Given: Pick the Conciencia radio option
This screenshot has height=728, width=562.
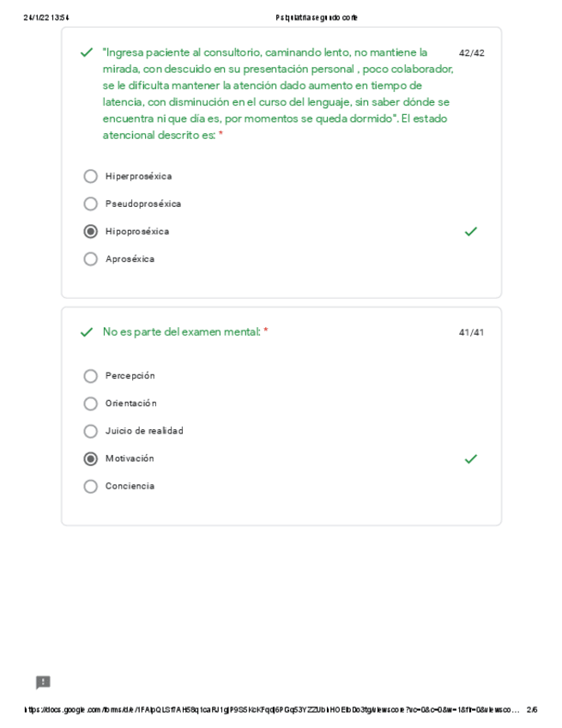Looking at the screenshot, I should point(91,487).
